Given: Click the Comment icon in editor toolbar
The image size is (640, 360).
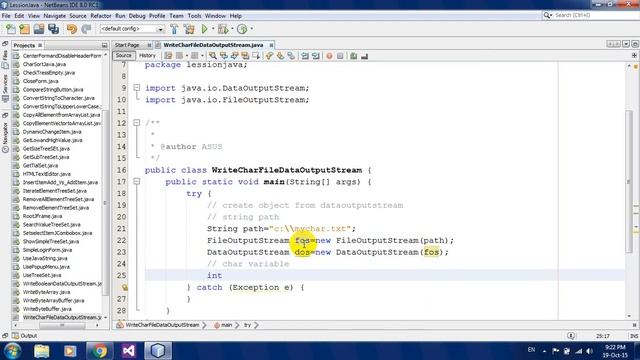Looking at the screenshot, I should point(354,56).
